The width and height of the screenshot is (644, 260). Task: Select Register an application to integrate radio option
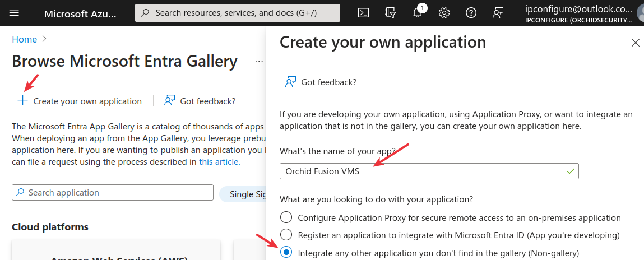pyautogui.click(x=286, y=235)
